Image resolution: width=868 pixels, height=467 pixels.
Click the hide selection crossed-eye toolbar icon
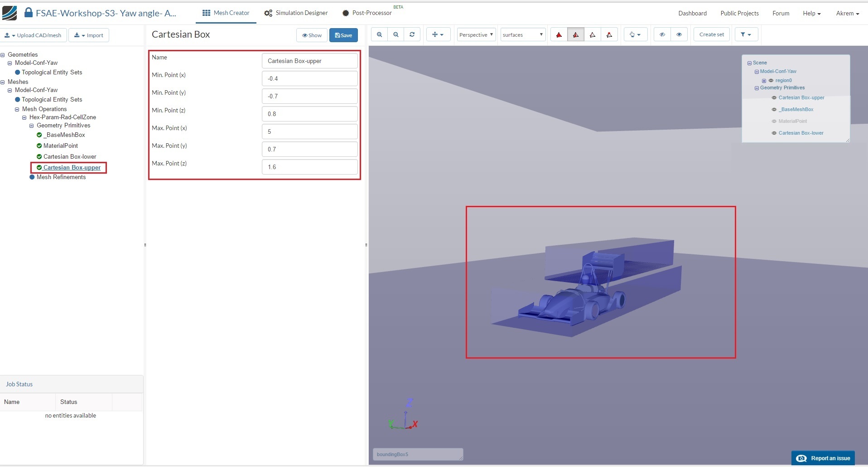(x=662, y=34)
